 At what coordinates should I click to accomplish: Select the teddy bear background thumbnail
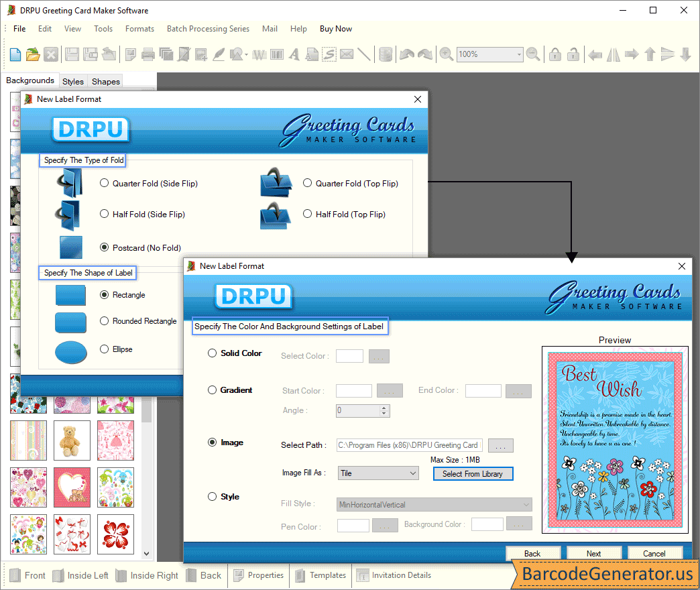click(x=72, y=440)
